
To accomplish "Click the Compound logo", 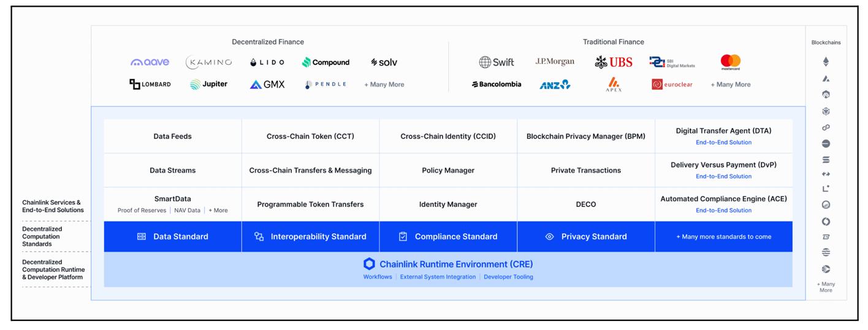I will coord(325,62).
